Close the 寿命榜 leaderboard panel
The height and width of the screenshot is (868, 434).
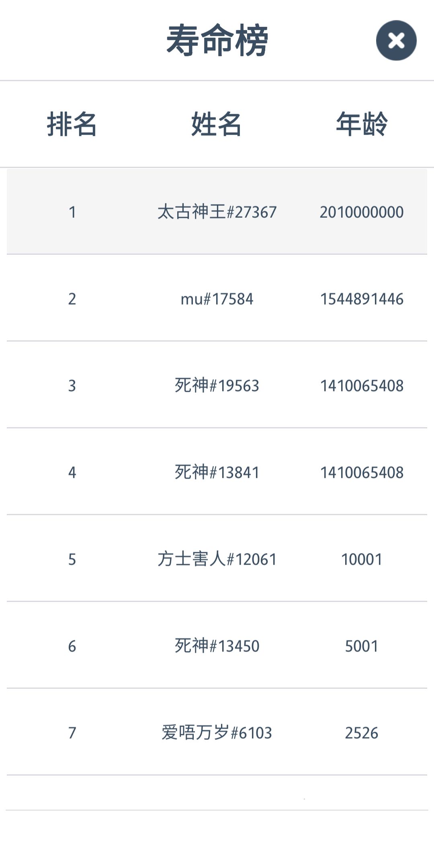[396, 41]
